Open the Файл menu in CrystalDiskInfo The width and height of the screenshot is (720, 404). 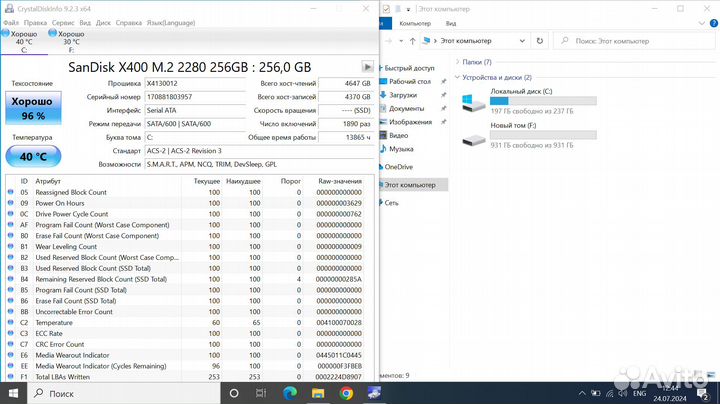click(11, 22)
